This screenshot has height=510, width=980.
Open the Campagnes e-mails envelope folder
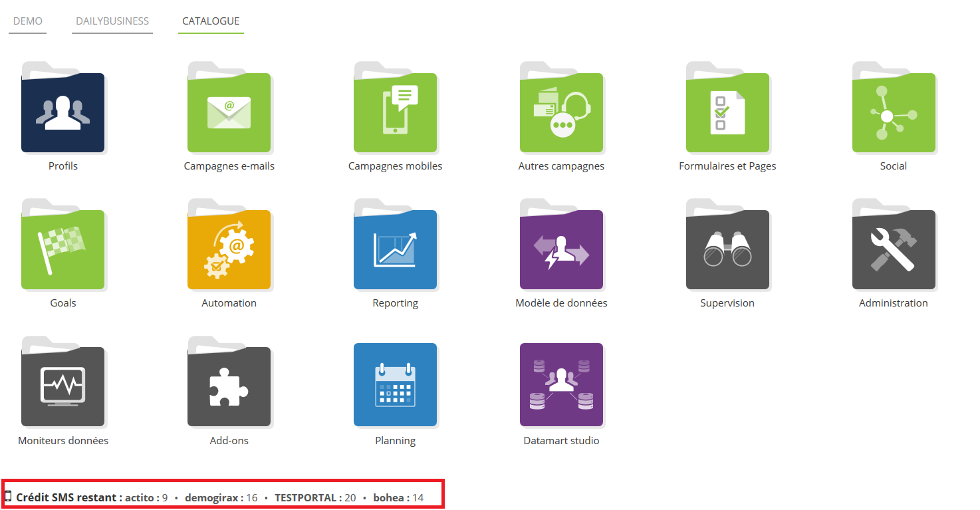coord(229,112)
